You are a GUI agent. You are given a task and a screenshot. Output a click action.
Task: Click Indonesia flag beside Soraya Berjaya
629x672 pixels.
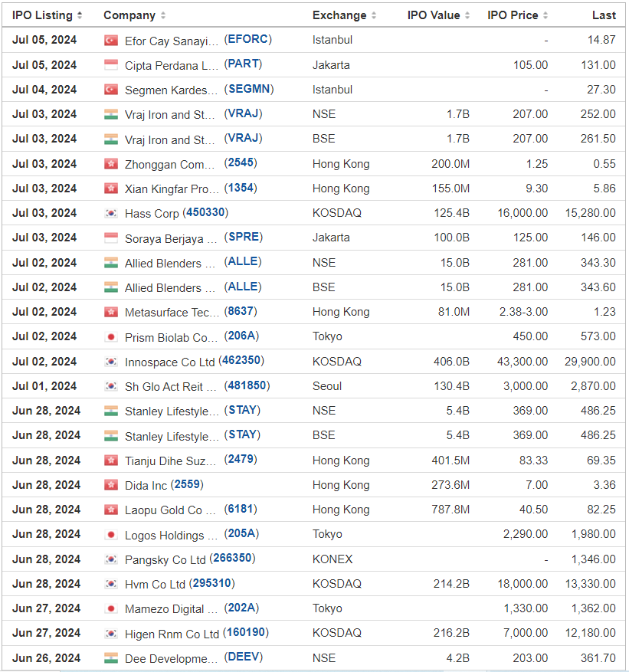point(111,238)
